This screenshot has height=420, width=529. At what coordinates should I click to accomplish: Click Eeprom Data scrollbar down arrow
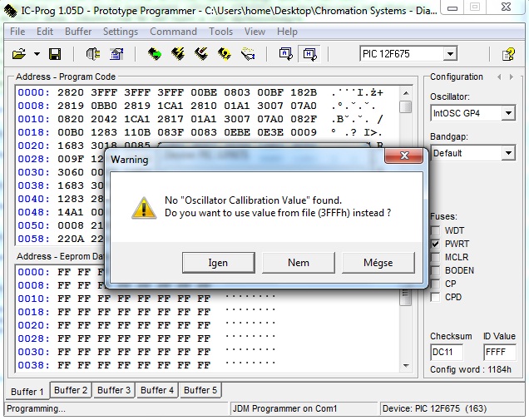(x=406, y=366)
